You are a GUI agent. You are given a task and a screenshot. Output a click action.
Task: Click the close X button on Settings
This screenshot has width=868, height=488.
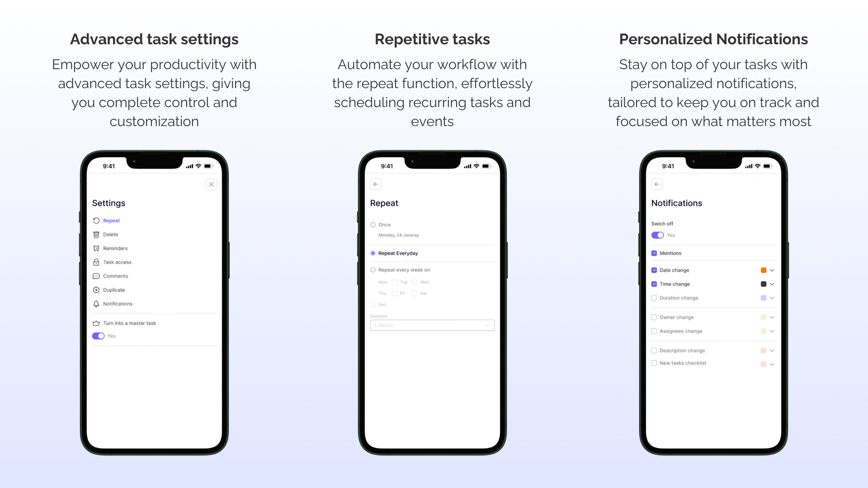(211, 184)
